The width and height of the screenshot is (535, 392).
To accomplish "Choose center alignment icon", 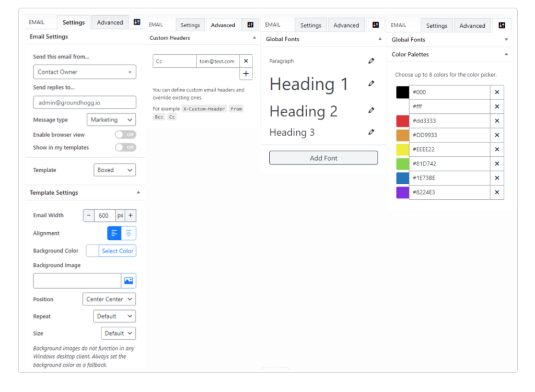I will (x=129, y=233).
